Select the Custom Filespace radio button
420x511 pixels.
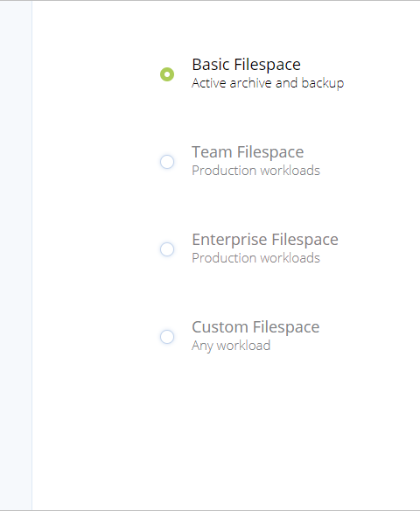coord(167,337)
